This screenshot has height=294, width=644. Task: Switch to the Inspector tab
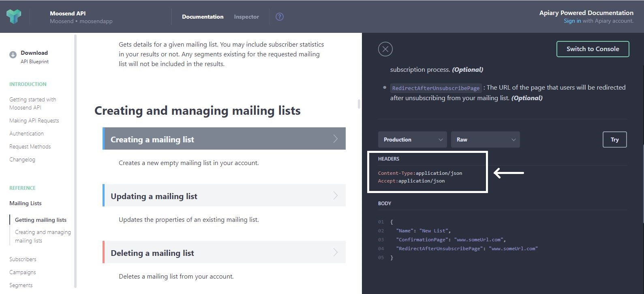pos(246,17)
